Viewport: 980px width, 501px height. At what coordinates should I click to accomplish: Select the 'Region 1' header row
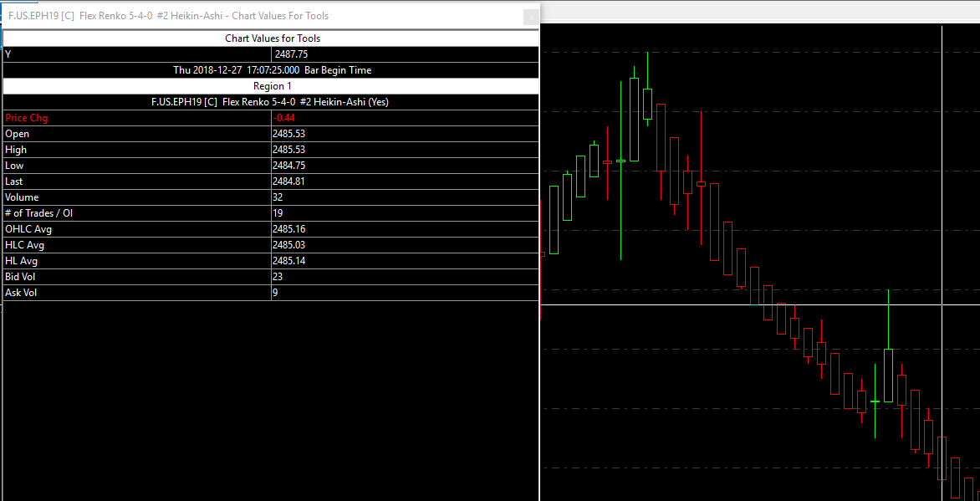pos(271,85)
